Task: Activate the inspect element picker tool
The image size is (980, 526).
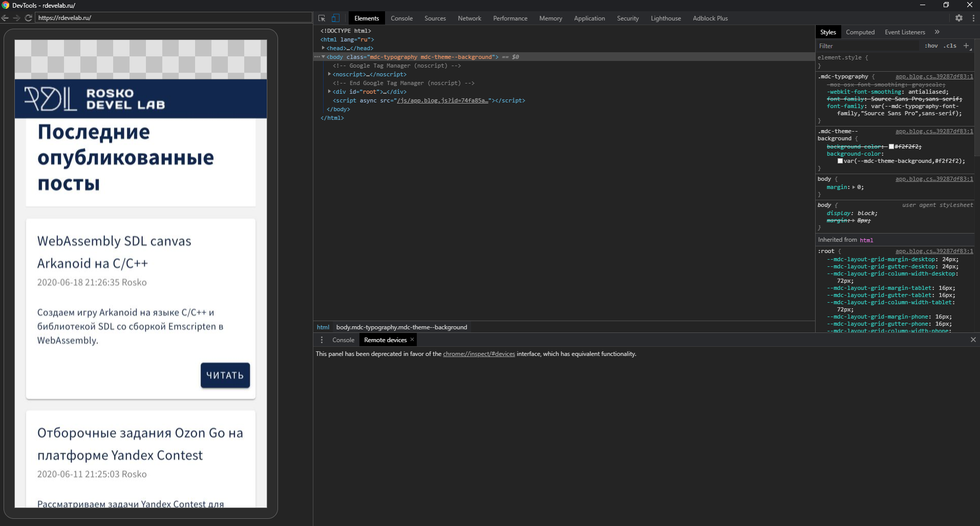Action: coord(322,18)
